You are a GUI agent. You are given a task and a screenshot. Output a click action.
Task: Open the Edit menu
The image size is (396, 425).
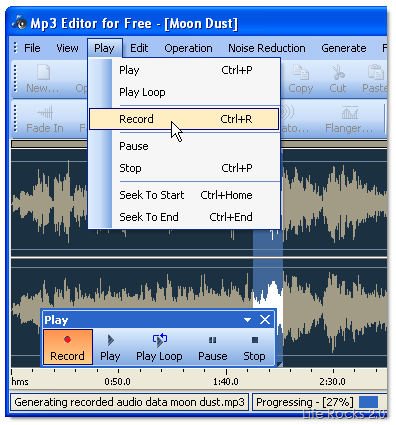click(x=139, y=48)
